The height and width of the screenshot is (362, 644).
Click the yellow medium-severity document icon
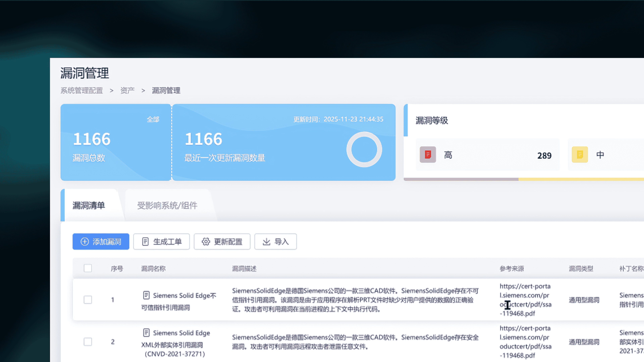[x=580, y=155]
